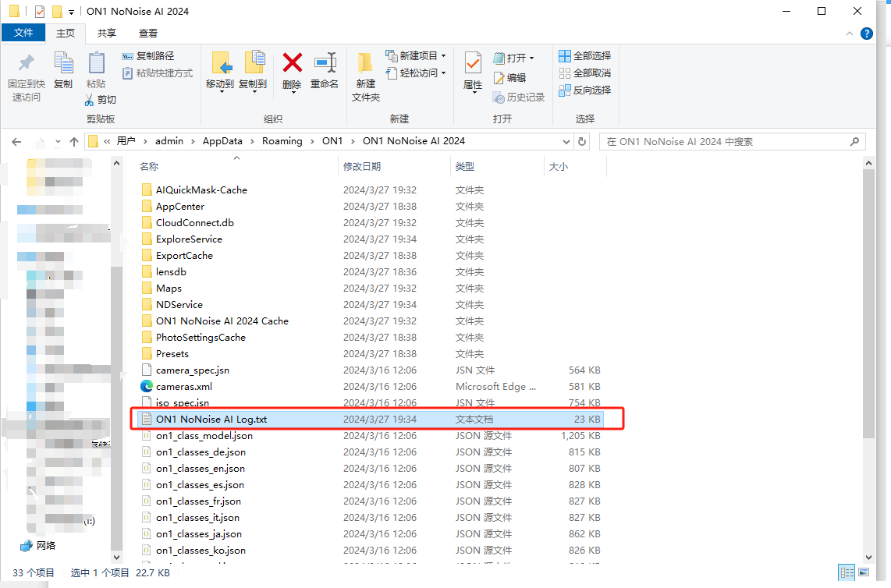Click admin in the breadcrumb path

[169, 141]
